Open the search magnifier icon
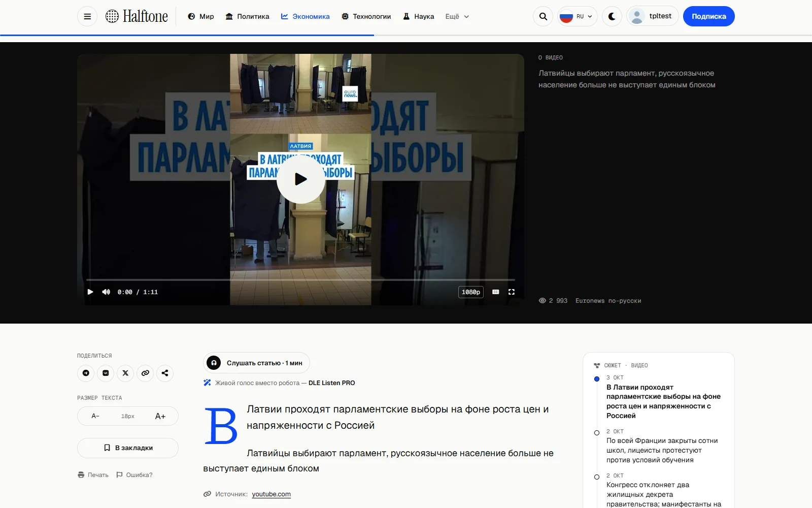This screenshot has width=812, height=508. (x=543, y=16)
